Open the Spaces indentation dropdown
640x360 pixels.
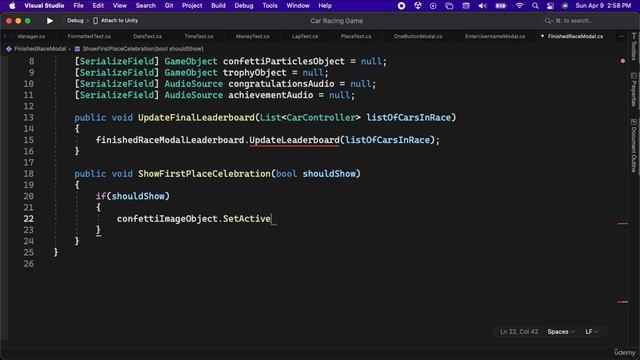[x=561, y=332]
